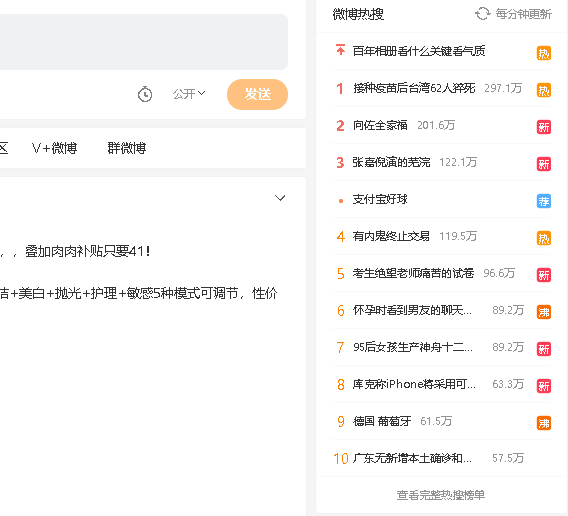Click the 发送 send button
This screenshot has width=568, height=516.
(x=258, y=94)
